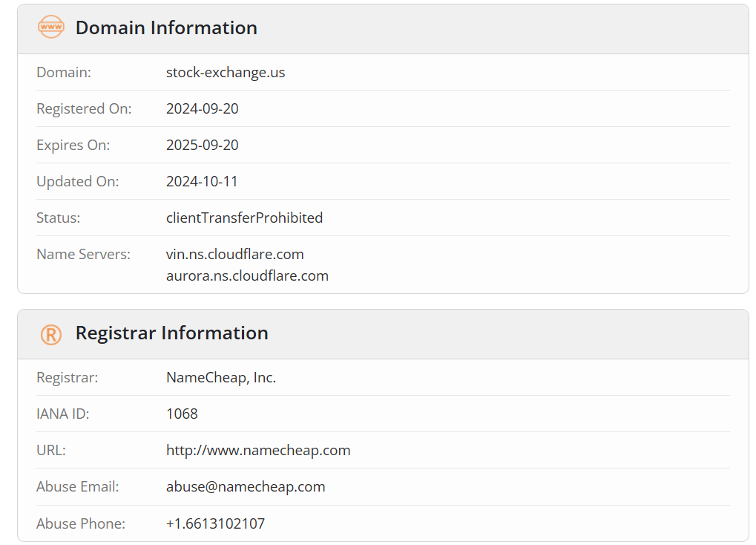Select the Registrar Information heading
This screenshot has width=756, height=545.
click(171, 333)
